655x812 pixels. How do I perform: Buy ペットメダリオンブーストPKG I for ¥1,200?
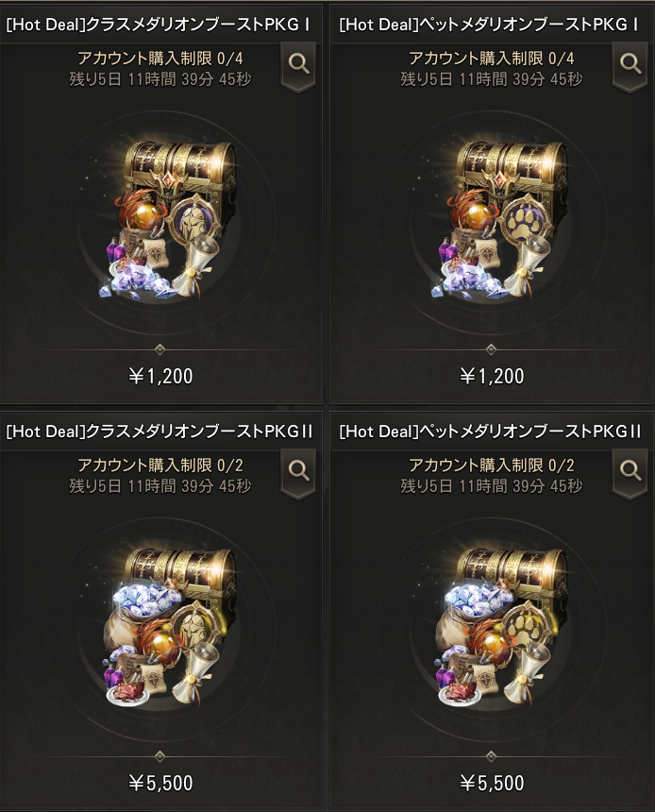[x=492, y=376]
